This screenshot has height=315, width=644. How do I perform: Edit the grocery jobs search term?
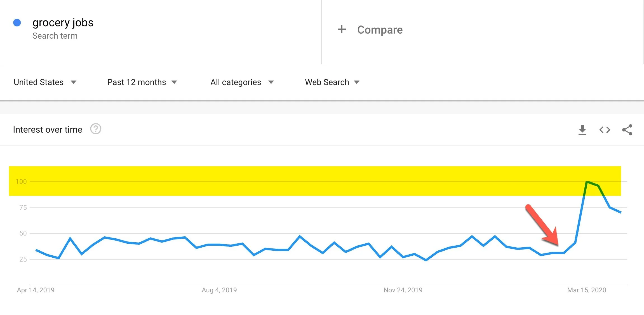click(x=63, y=23)
